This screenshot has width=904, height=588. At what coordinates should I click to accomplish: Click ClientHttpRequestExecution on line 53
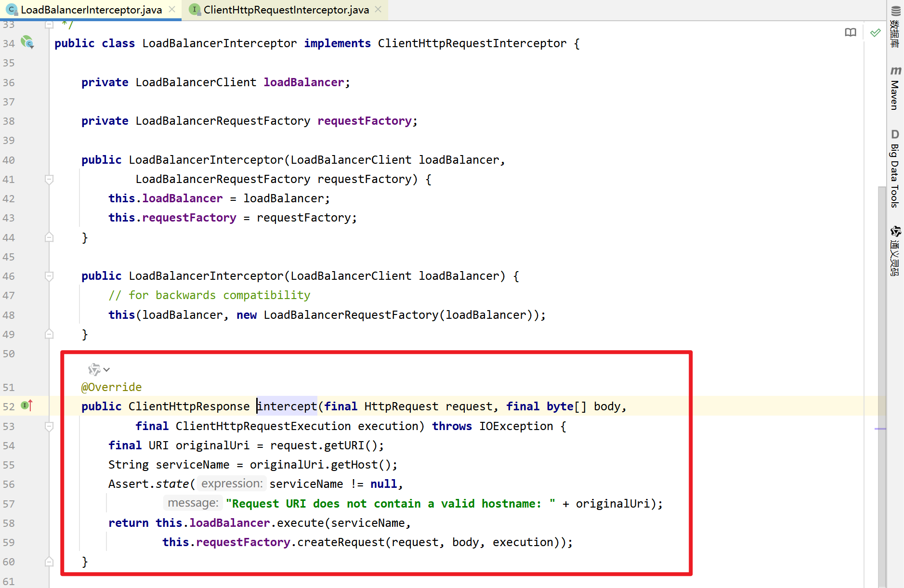(263, 426)
